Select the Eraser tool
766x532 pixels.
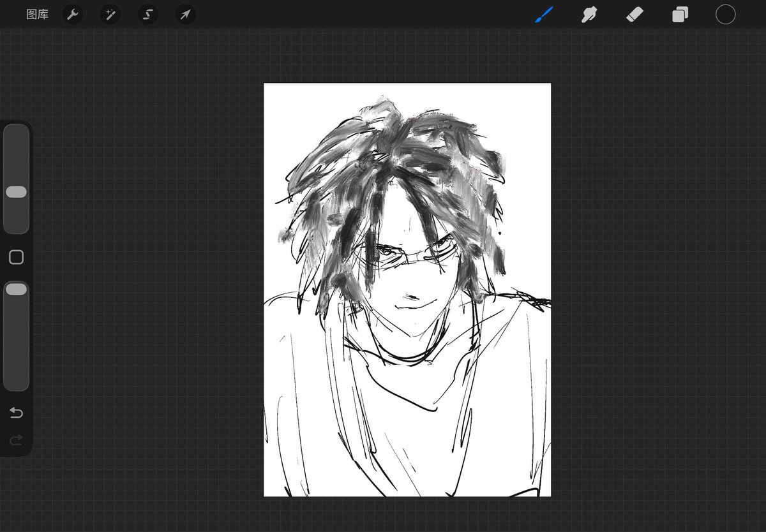click(634, 15)
